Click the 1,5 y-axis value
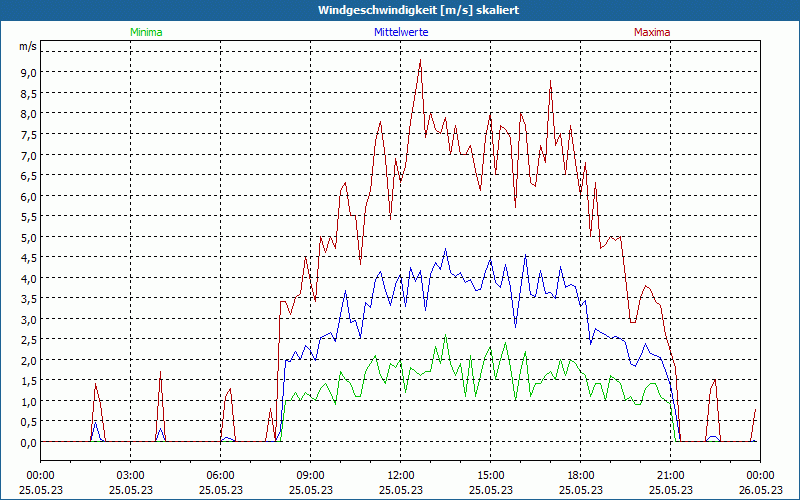The width and height of the screenshot is (800, 500). tap(29, 381)
